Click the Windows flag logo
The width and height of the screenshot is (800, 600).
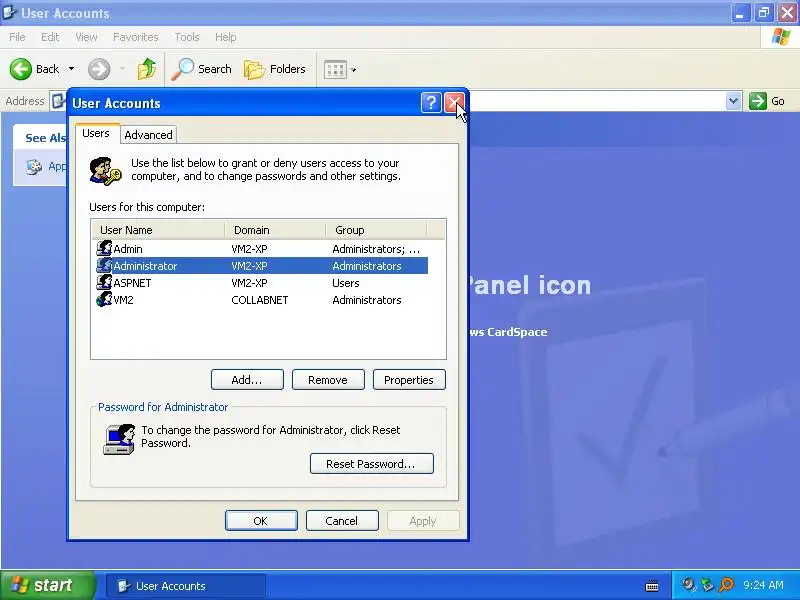point(781,37)
